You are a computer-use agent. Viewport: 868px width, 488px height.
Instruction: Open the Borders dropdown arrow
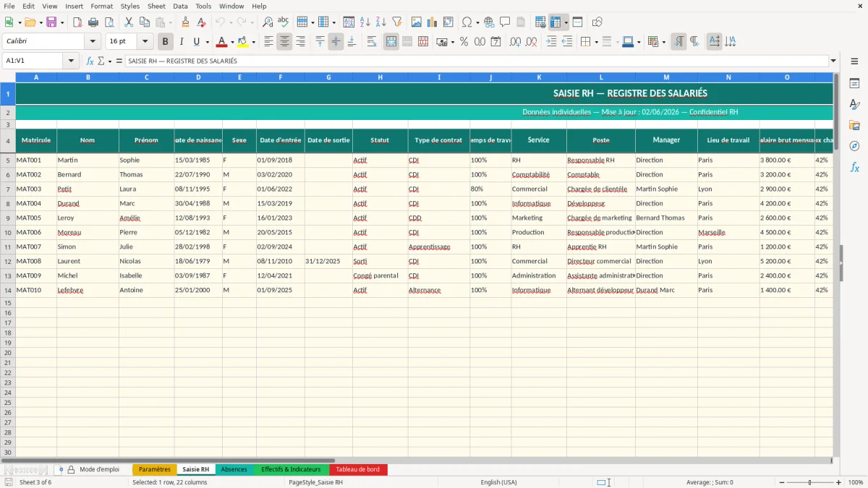pos(595,42)
